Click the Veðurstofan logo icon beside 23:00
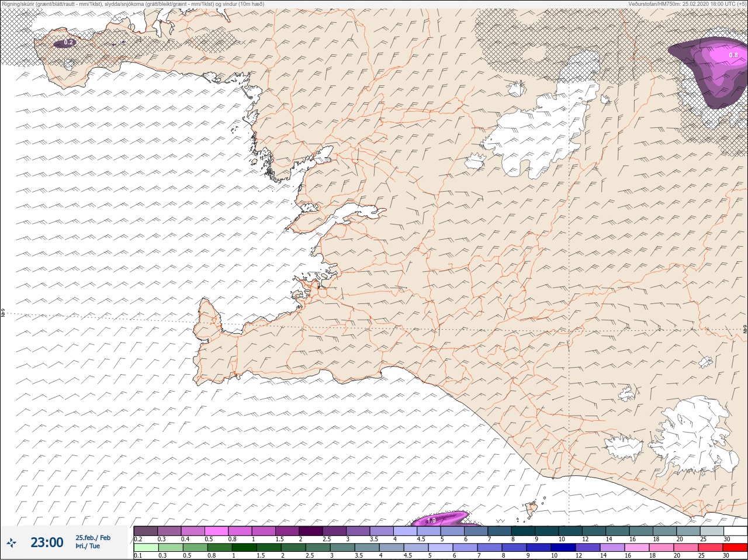 point(11,543)
